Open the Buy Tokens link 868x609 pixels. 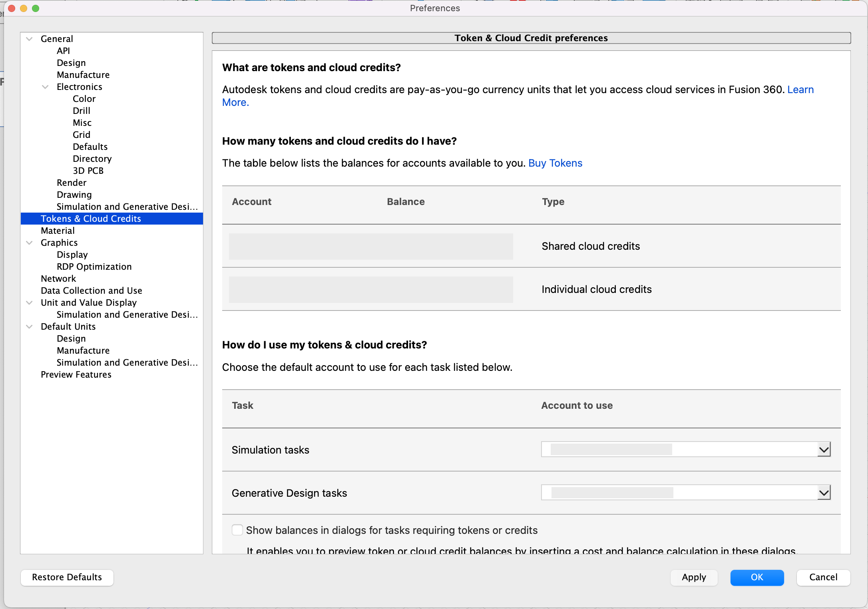pos(555,163)
